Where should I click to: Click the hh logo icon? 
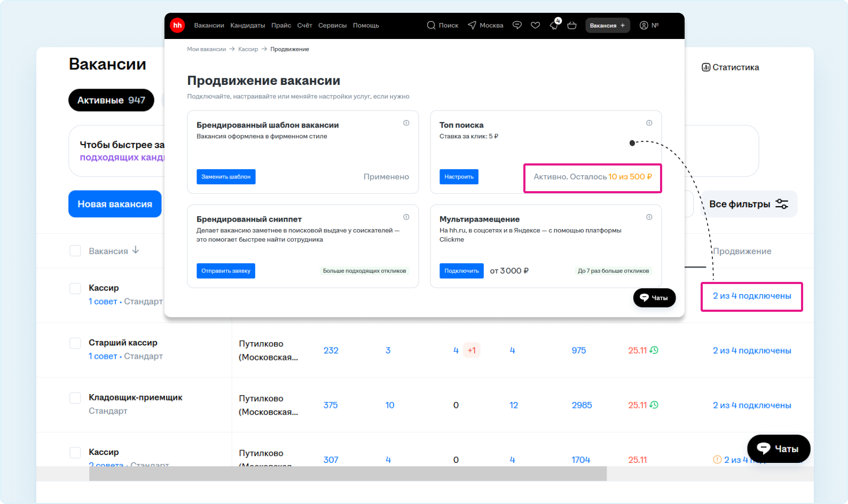click(x=177, y=25)
